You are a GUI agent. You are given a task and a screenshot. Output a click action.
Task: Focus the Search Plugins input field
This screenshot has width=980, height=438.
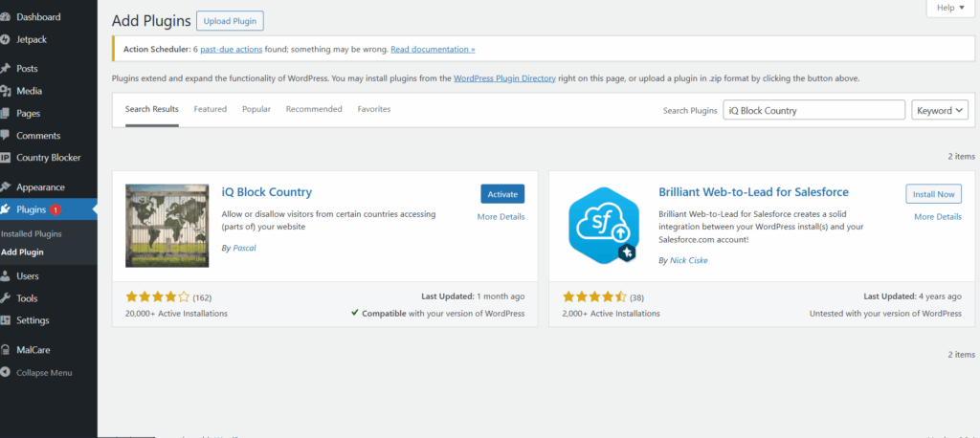813,111
